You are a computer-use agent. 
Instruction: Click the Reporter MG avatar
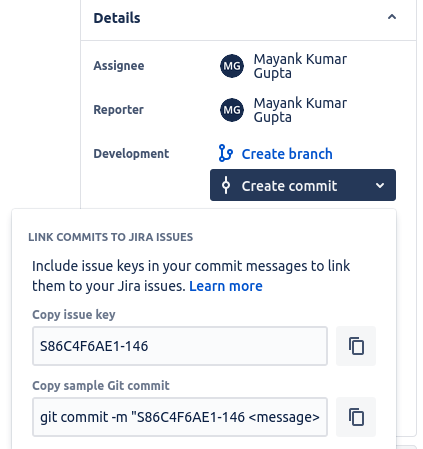click(232, 110)
